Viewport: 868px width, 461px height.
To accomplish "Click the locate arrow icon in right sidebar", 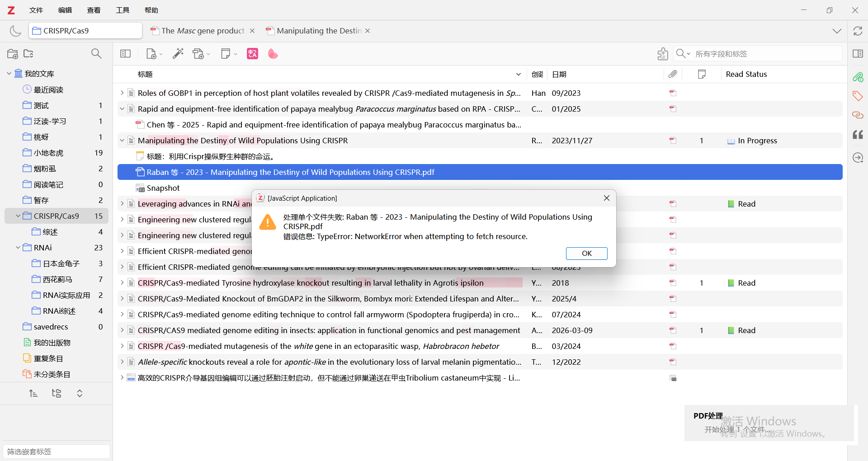I will tap(858, 157).
